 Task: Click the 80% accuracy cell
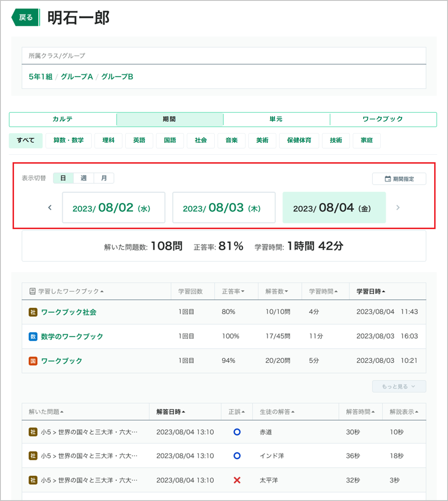(x=228, y=312)
